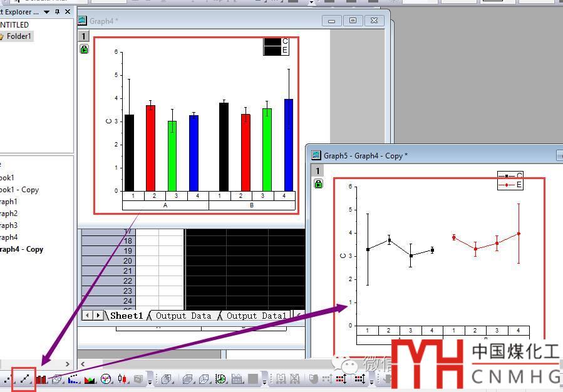This screenshot has height=392, width=563.
Task: Click the Graph4 window title icon
Action: [82, 21]
